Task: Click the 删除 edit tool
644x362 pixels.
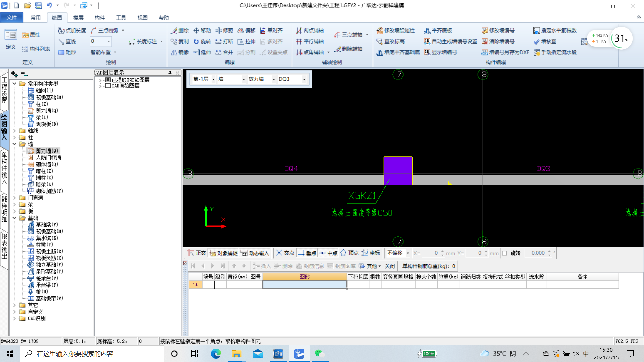Action: (x=180, y=31)
